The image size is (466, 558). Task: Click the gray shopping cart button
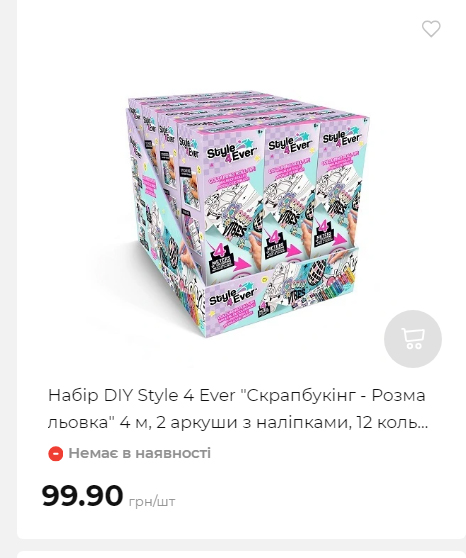(413, 339)
